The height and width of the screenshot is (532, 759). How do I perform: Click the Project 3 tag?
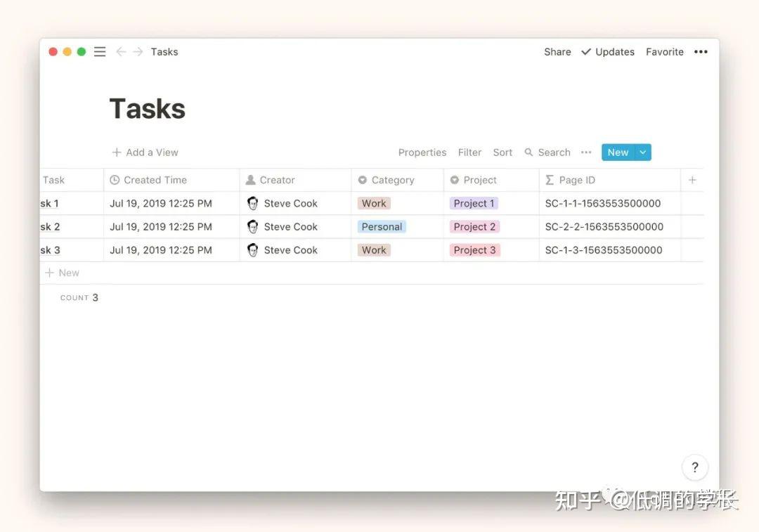pyautogui.click(x=474, y=249)
